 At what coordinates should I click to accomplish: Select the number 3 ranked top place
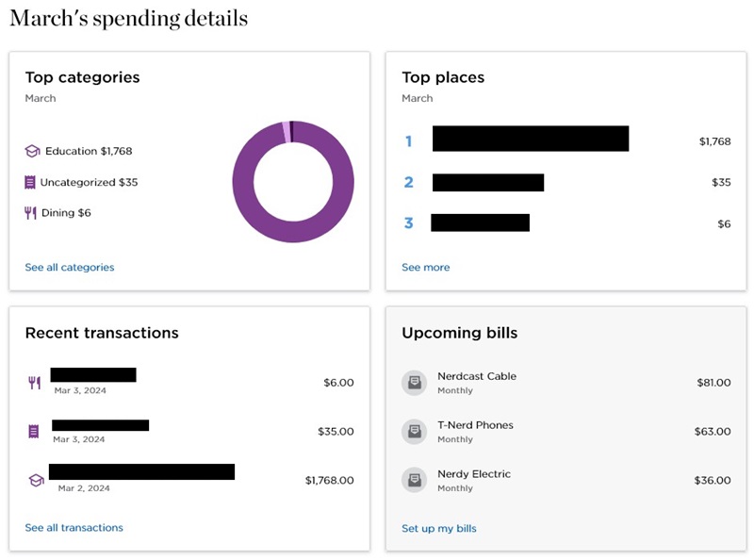[480, 223]
